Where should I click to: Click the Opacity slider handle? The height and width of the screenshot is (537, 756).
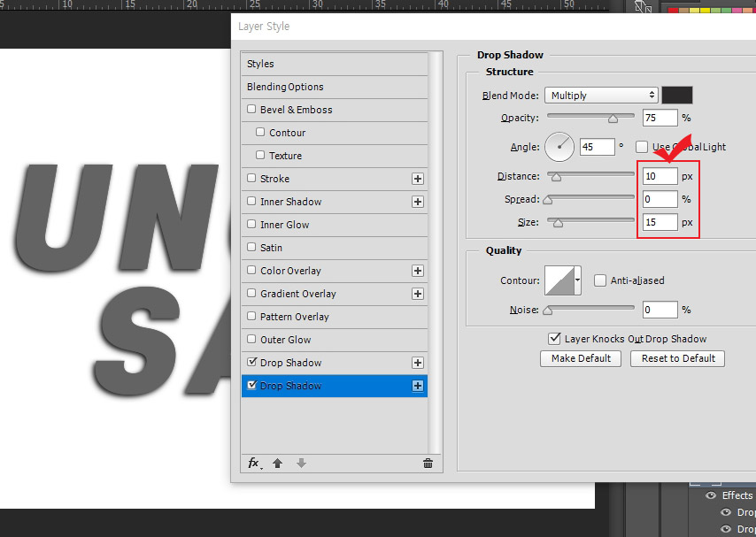(x=613, y=119)
